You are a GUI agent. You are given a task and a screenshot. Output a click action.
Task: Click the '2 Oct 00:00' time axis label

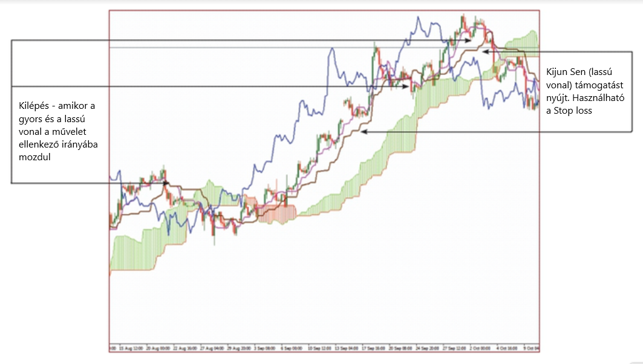[x=480, y=348]
